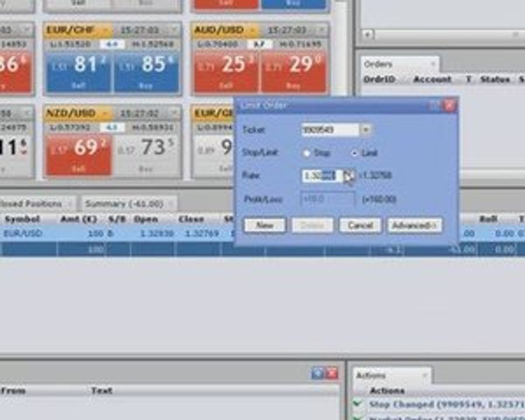Click Open column header in positions table
The height and width of the screenshot is (420, 525).
[x=146, y=219]
